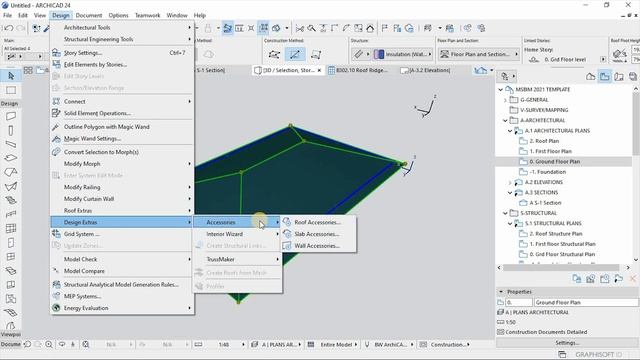640x360 pixels.
Task: Open the Teamwork menu
Action: point(147,15)
